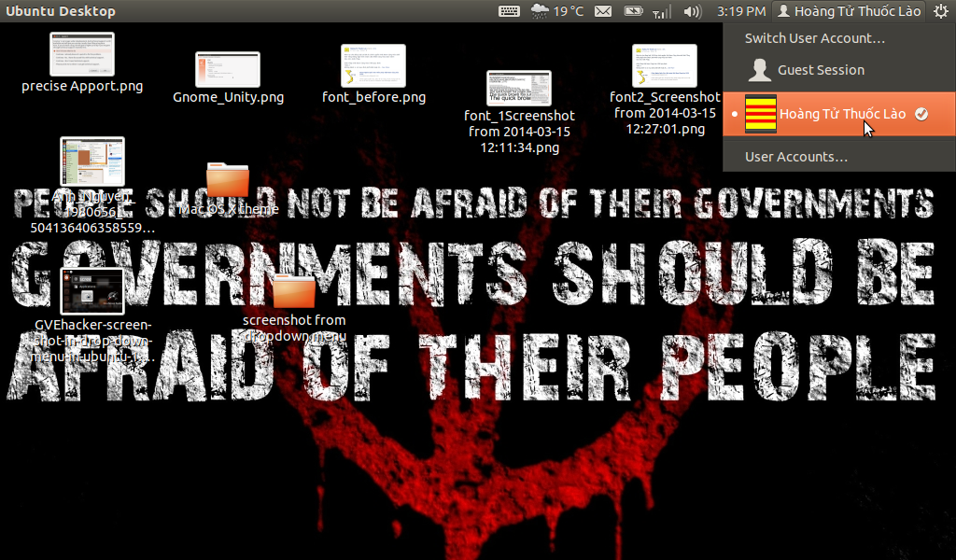
Task: Open the weather indicator showing 19 °C
Action: 556,11
